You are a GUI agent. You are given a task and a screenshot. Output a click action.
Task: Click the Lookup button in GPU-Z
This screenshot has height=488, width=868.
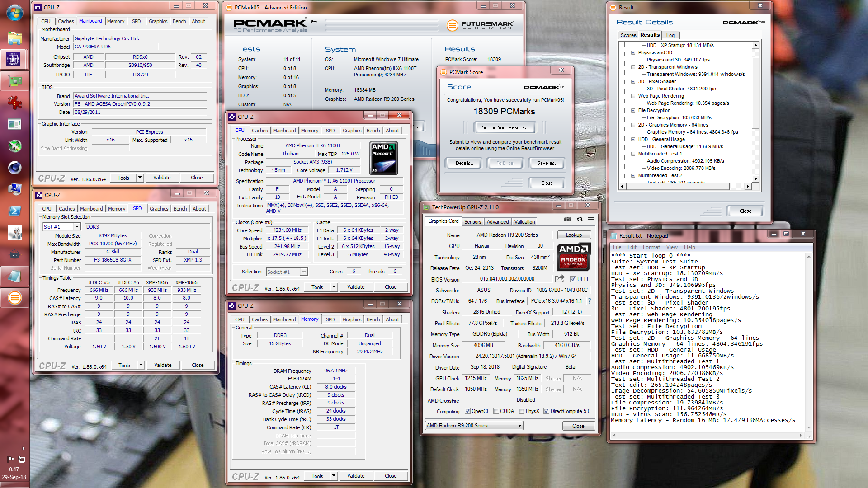point(574,235)
